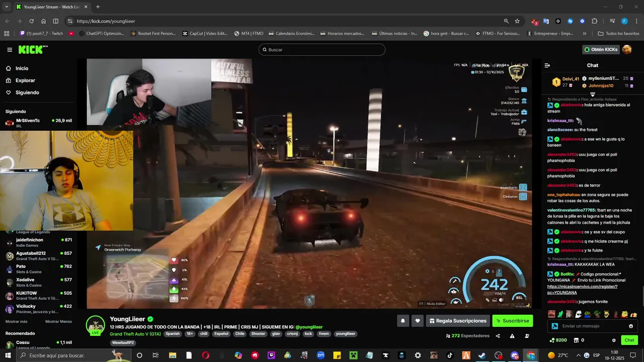The width and height of the screenshot is (644, 362).
Task: Click the first emote in chat emote row
Action: pyautogui.click(x=551, y=314)
